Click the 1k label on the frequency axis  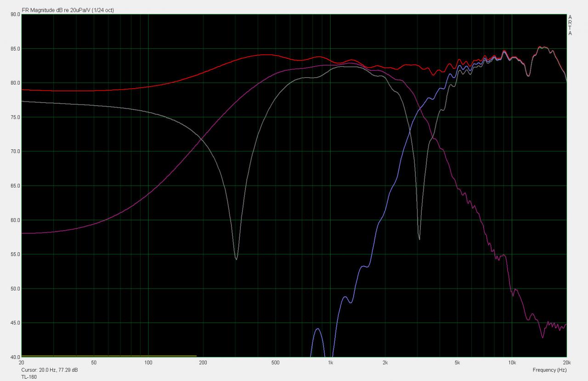330,363
